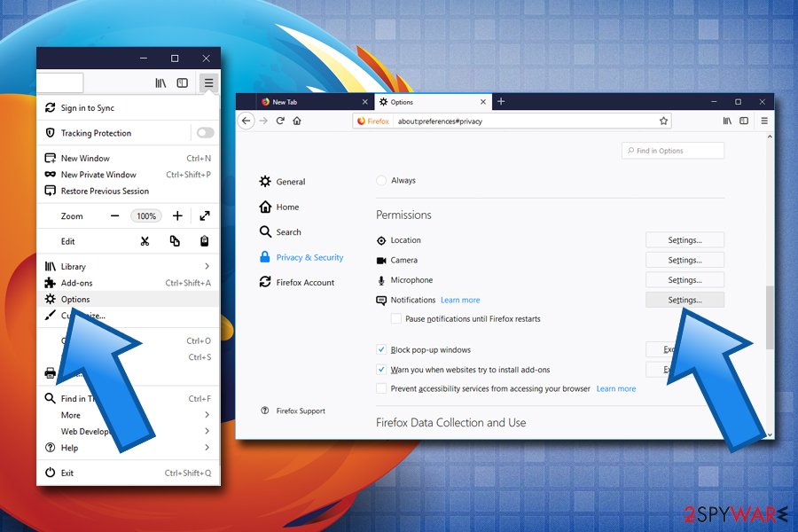
Task: Close the New Tab tab
Action: 365,102
